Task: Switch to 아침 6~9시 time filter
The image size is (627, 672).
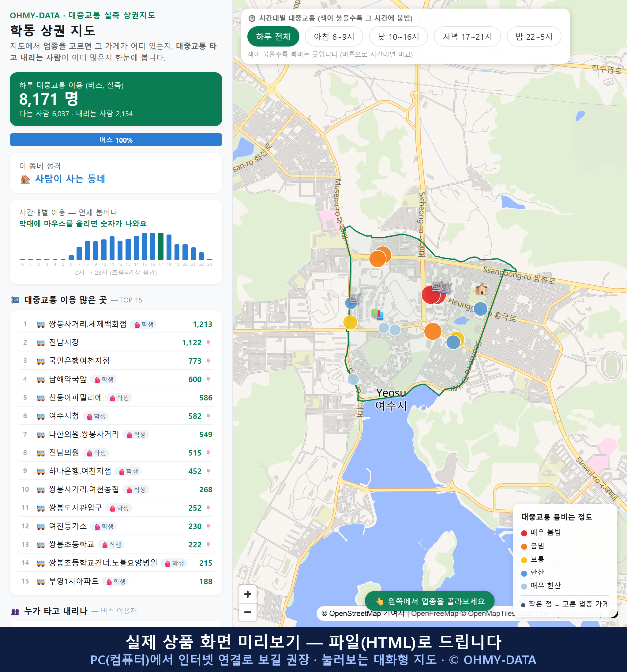Action: pos(334,36)
